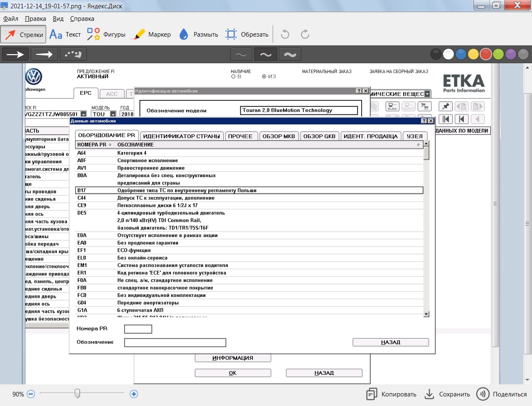
Task: Select the В radio under Наличие
Action: coord(233,77)
